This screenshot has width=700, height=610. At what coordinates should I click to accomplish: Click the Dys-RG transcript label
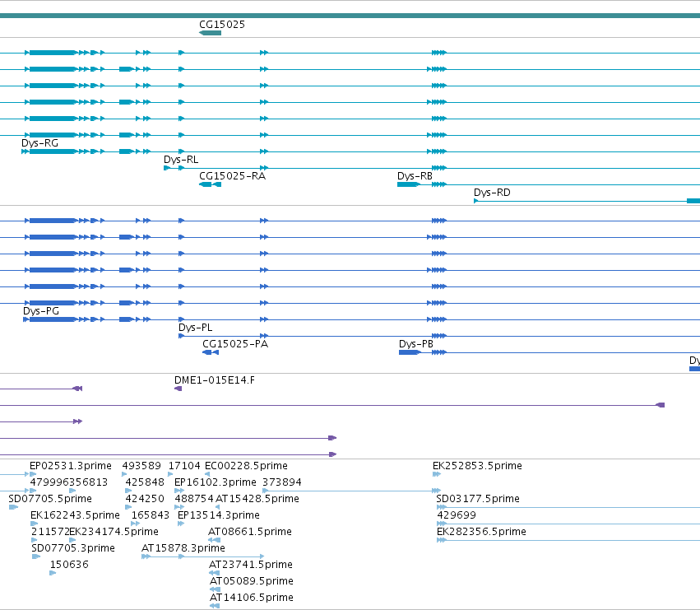pyautogui.click(x=39, y=143)
